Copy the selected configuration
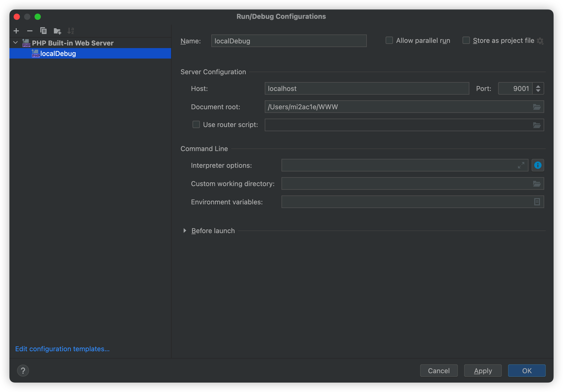The height and width of the screenshot is (392, 563). pos(43,31)
